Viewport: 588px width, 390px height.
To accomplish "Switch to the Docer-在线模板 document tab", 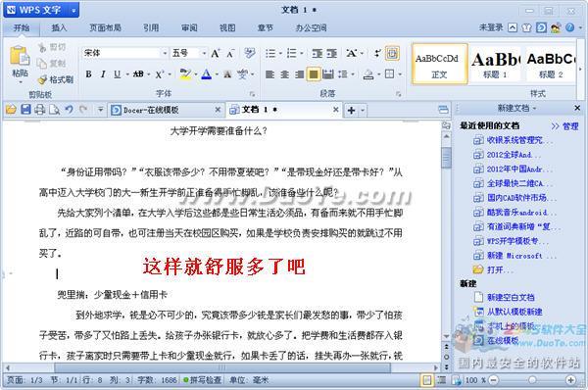I will [167, 110].
